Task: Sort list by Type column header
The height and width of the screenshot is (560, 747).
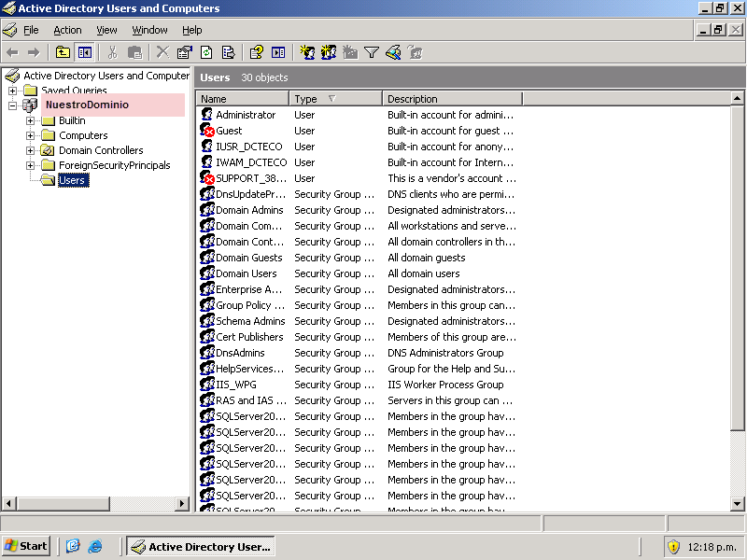Action: [x=334, y=99]
